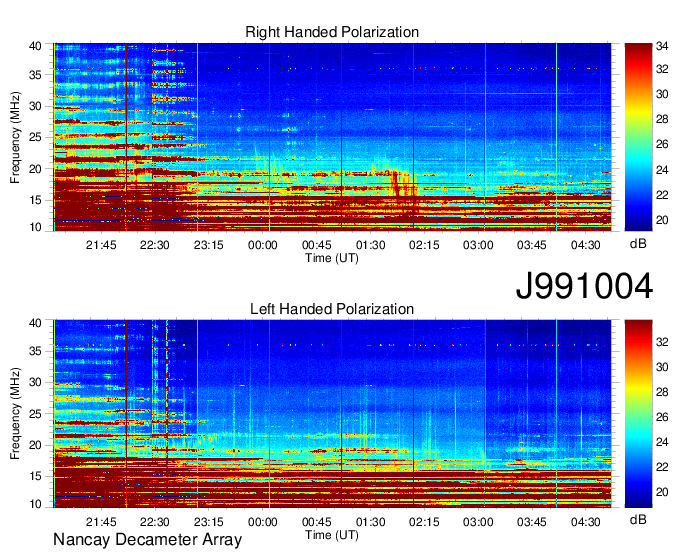Click the 'dB' unit label under the upper colorbar
680x552 pixels.
[x=638, y=244]
